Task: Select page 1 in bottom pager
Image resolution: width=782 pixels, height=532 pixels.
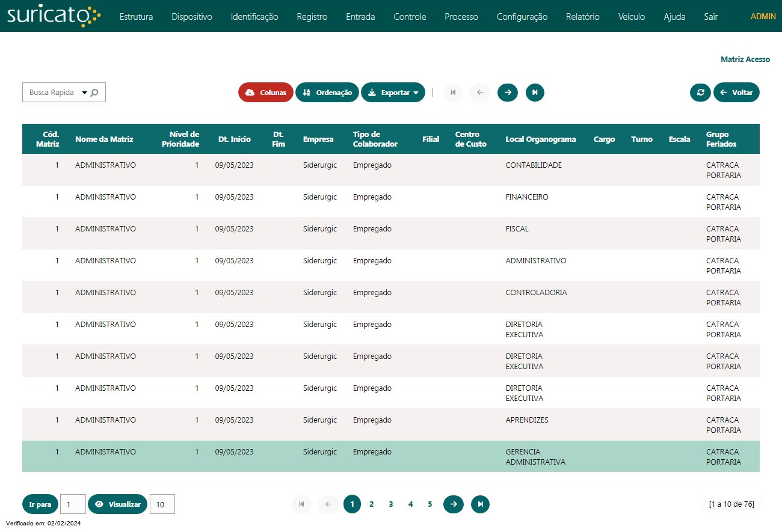Action: coord(352,504)
